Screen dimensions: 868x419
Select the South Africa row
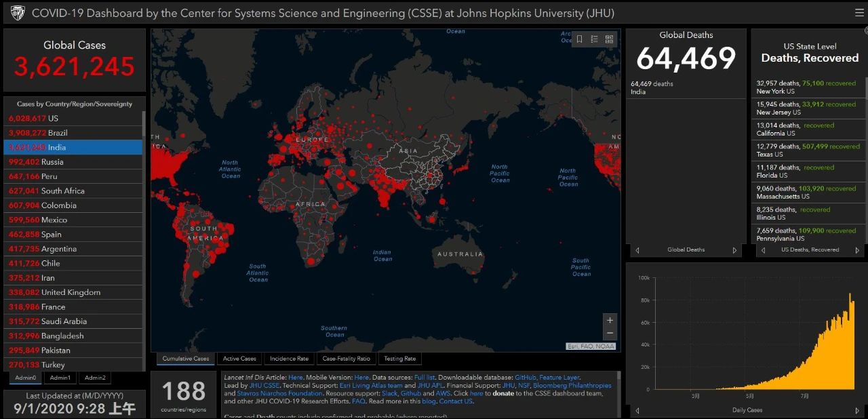point(73,191)
